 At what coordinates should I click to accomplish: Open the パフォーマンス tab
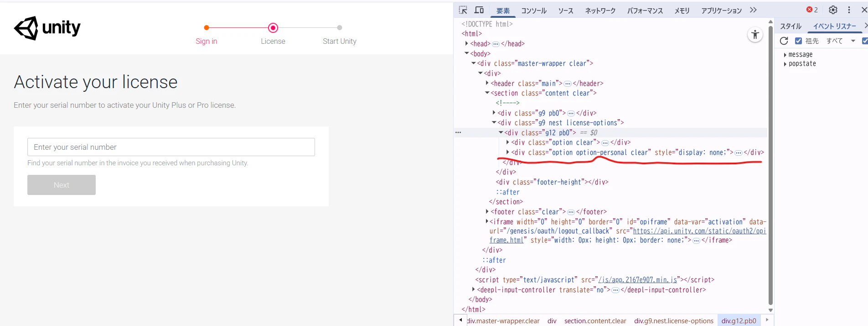tap(645, 11)
